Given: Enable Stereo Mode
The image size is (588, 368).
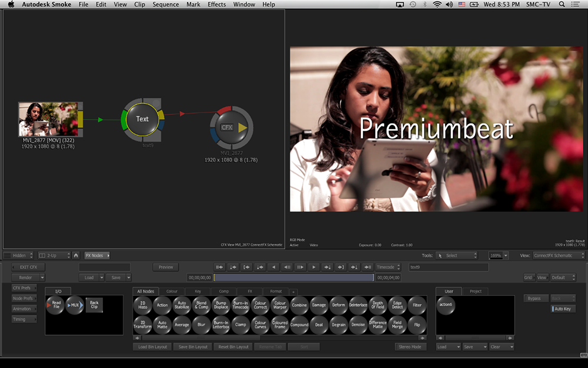Looking at the screenshot, I should click(x=410, y=347).
